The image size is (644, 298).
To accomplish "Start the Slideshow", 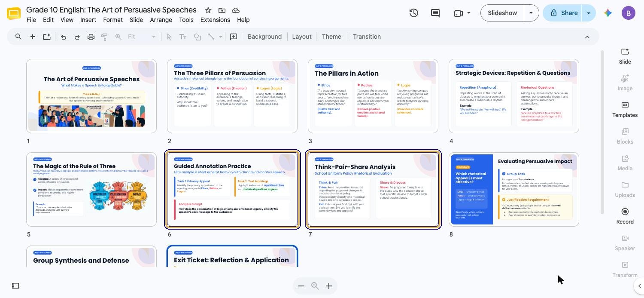I will point(502,13).
